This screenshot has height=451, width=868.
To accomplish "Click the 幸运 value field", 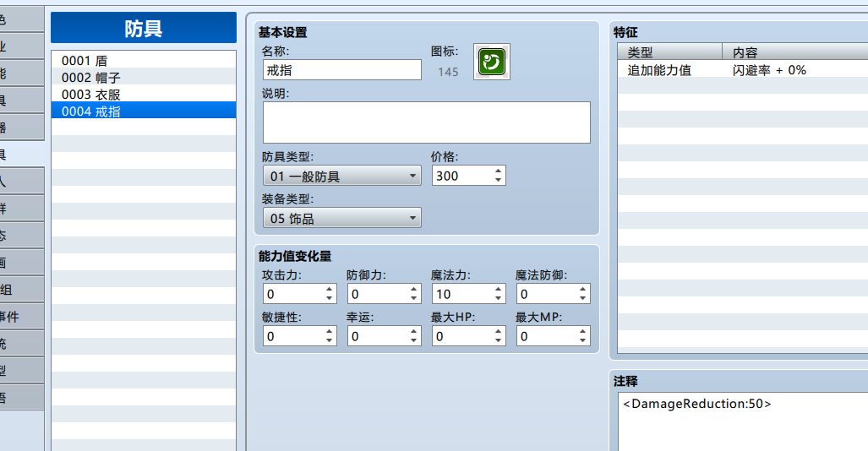I will coord(378,336).
